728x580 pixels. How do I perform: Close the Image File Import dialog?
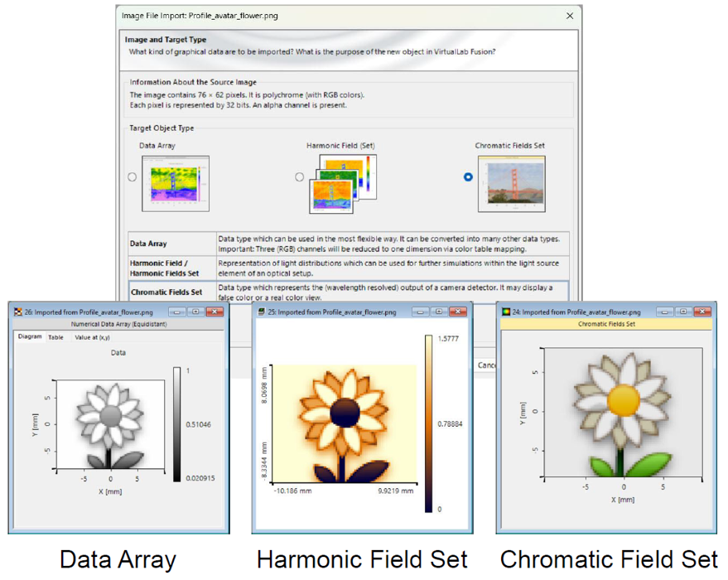tap(570, 16)
